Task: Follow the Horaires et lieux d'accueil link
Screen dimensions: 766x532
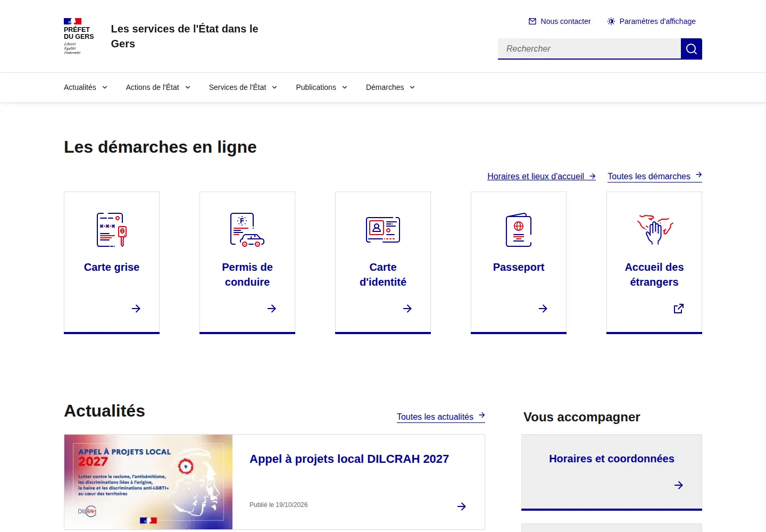Action: tap(542, 176)
